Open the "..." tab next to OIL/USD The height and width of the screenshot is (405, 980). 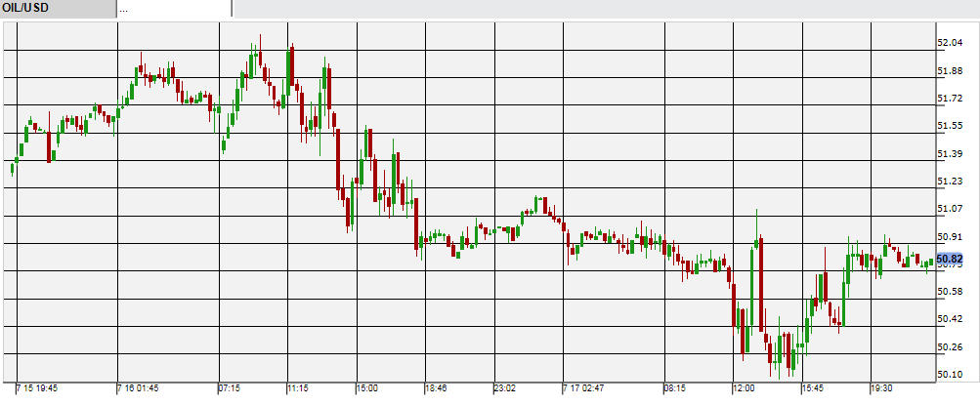[x=173, y=9]
